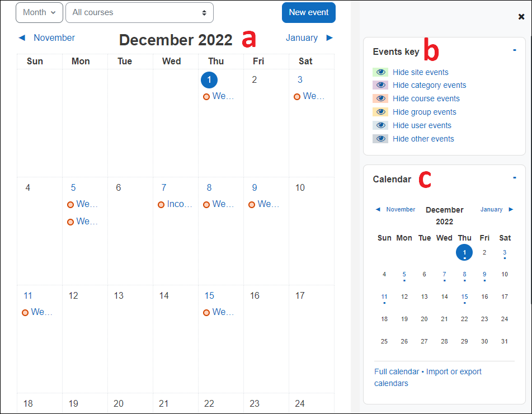532x414 pixels.
Task: Click the second event icon on December 5
Action: (70, 221)
